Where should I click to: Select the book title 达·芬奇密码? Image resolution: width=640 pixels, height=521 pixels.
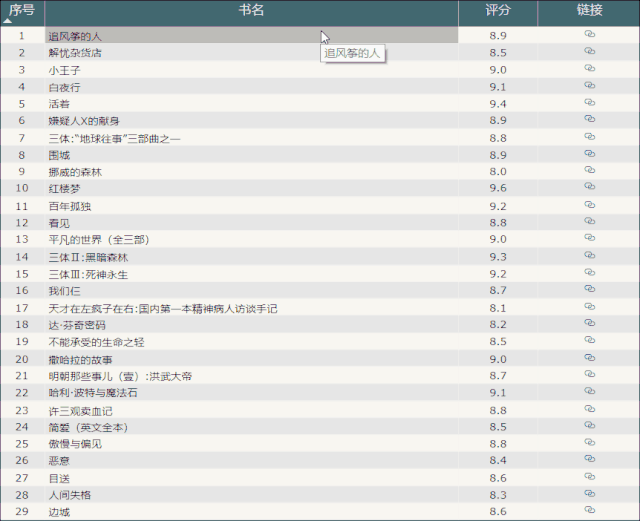point(77,325)
